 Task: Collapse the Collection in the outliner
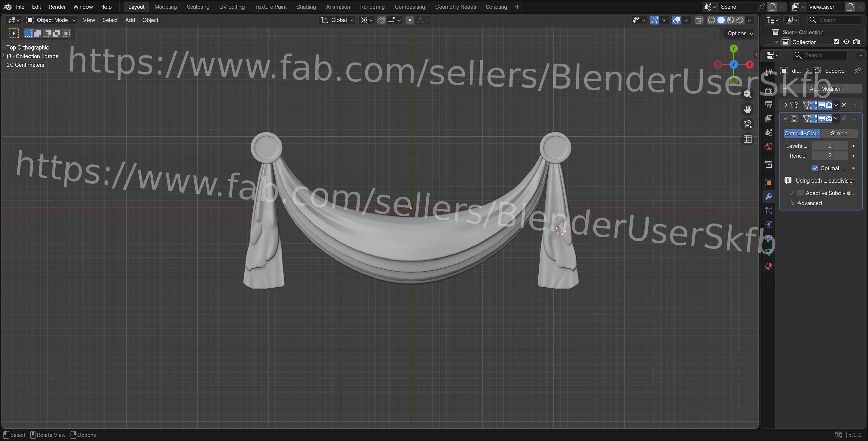(775, 42)
